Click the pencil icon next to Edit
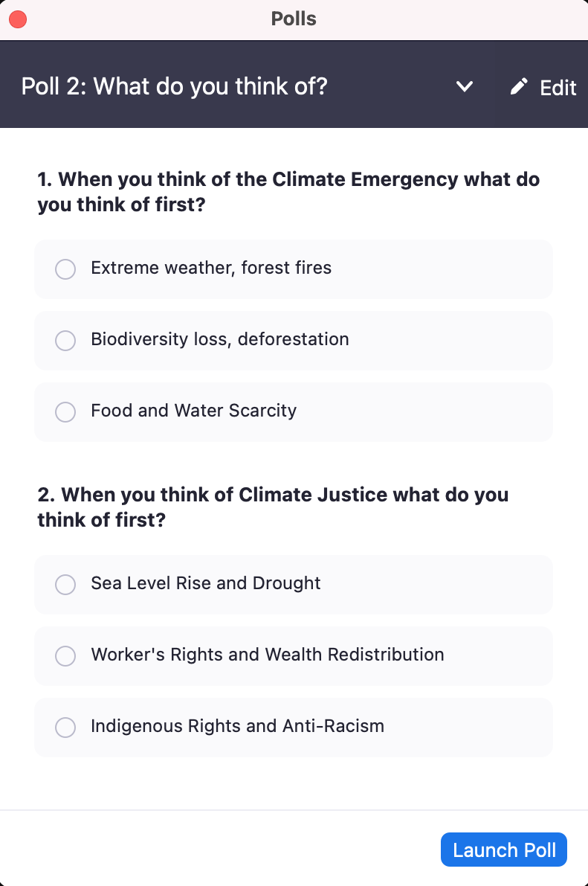588x886 pixels. (519, 87)
